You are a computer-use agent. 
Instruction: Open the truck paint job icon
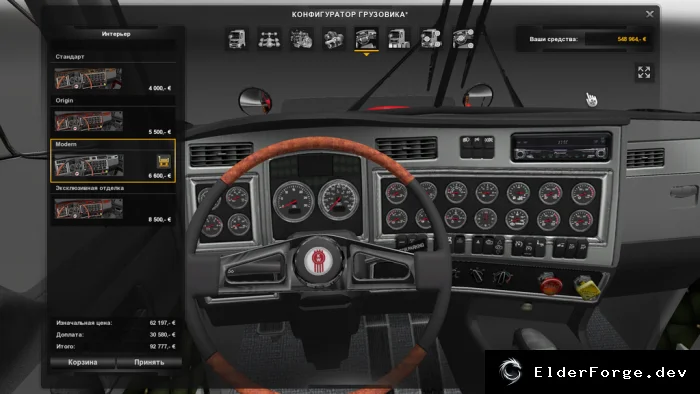(x=399, y=39)
